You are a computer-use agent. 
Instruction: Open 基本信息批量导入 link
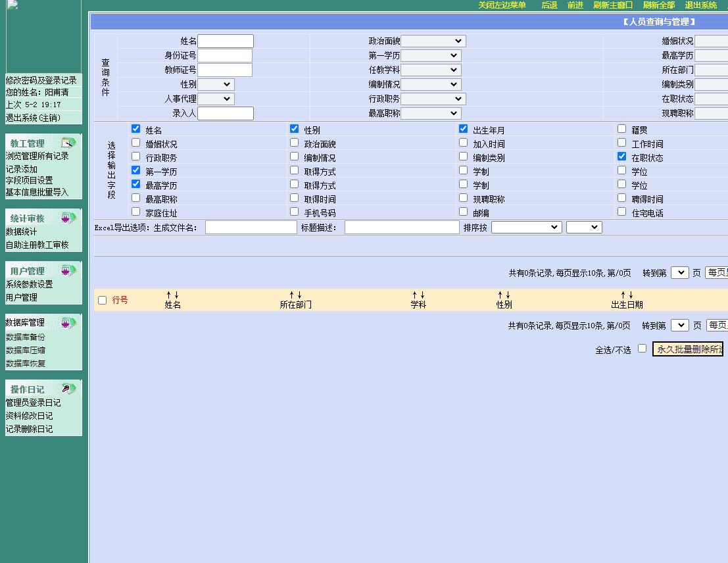pyautogui.click(x=37, y=192)
